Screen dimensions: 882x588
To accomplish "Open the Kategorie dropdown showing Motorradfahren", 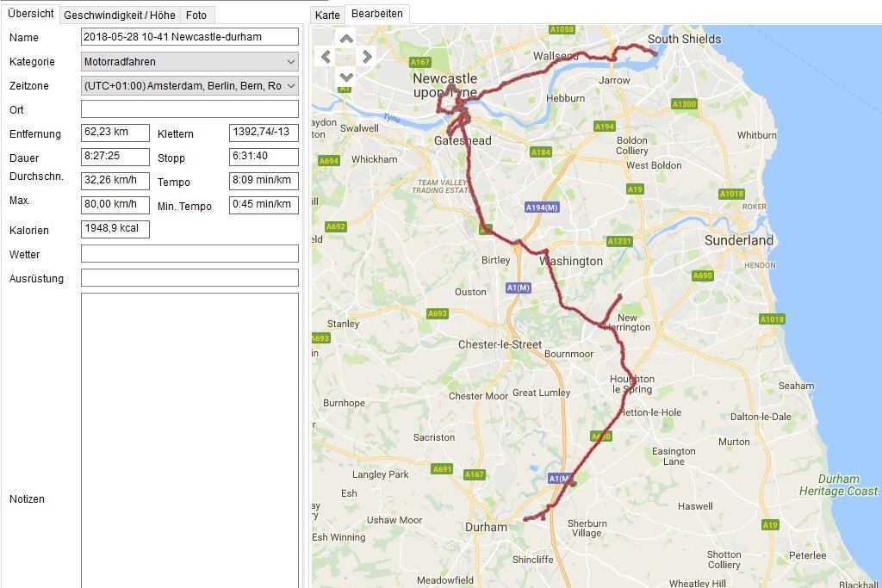I will coord(189,62).
